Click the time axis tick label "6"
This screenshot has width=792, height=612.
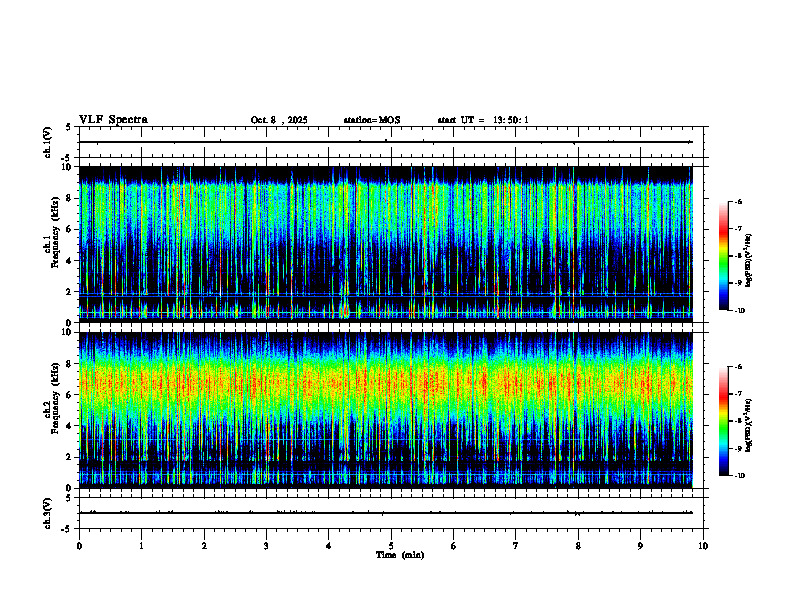pos(454,546)
